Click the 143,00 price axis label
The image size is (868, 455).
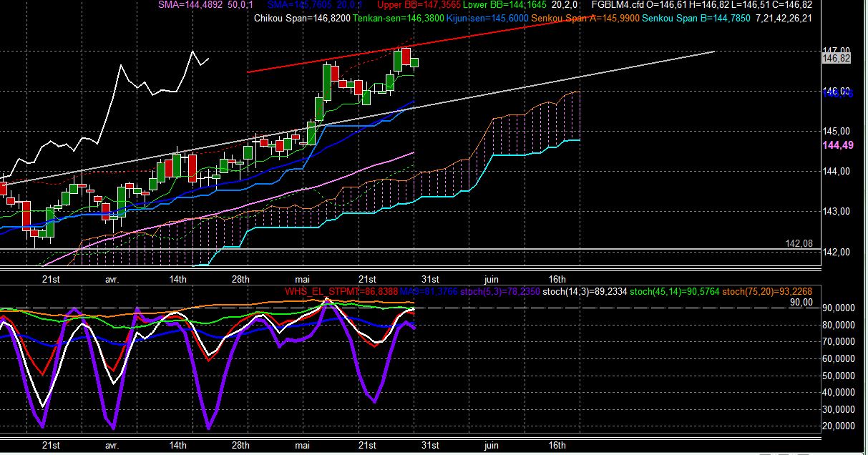[837, 212]
